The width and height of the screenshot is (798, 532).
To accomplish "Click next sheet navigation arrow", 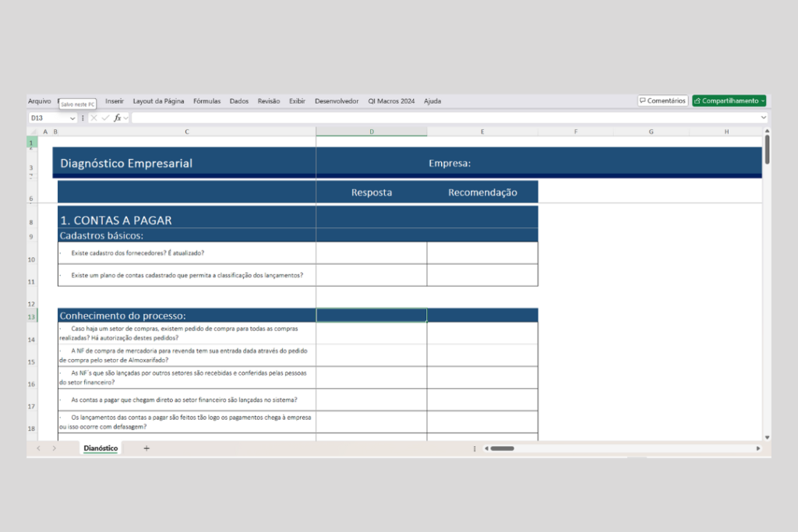I will tap(54, 449).
